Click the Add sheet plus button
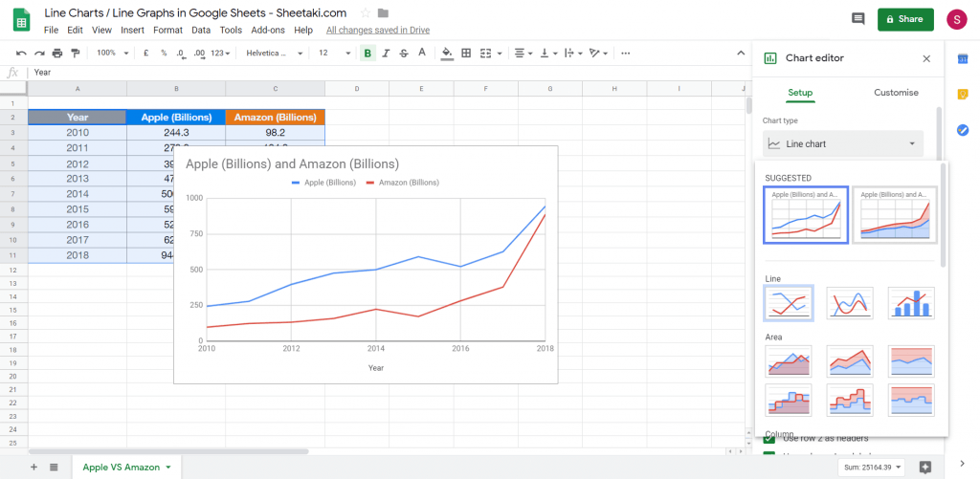Screen dimensions: 980x479 pyautogui.click(x=33, y=468)
